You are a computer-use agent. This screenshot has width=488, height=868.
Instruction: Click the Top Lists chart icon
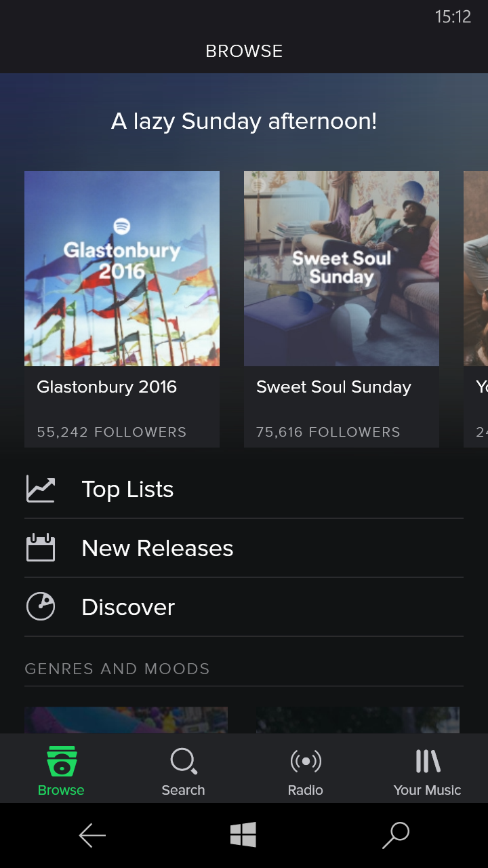tap(41, 489)
